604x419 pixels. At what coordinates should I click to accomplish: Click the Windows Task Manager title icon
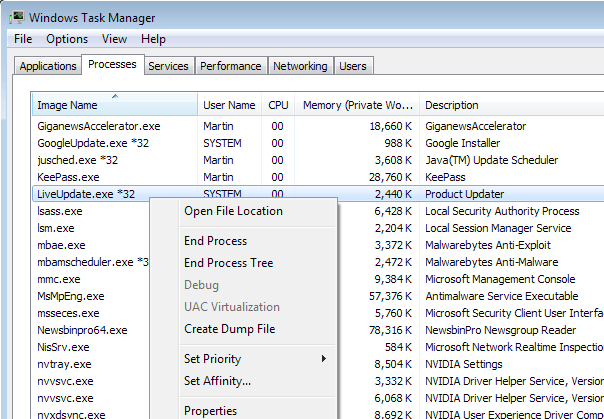[x=17, y=18]
